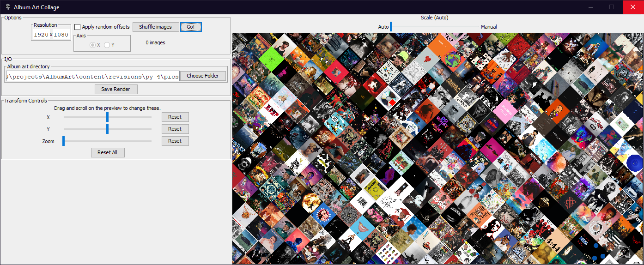Screen dimensions: 644x265
Task: Reset the Y transform value
Action: pos(175,129)
